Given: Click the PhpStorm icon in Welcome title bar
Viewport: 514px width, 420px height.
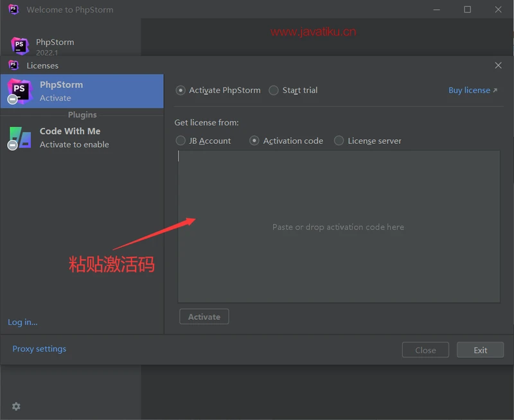Looking at the screenshot, I should coord(13,10).
